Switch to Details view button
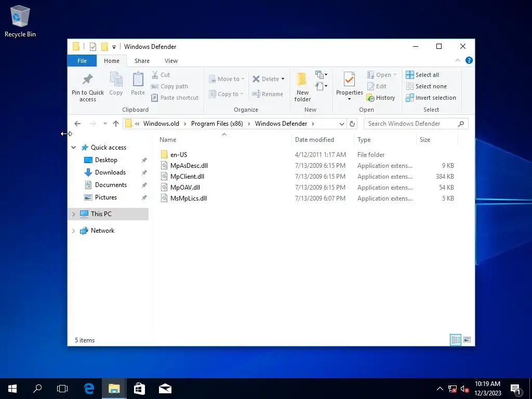The image size is (532, 399). pyautogui.click(x=456, y=340)
